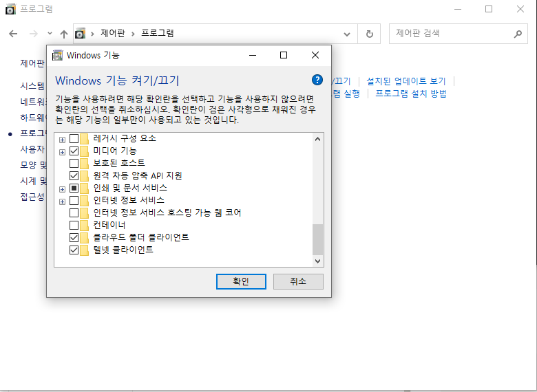This screenshot has width=537, height=392.
Task: Refresh the Control Panel address bar
Action: coord(369,34)
